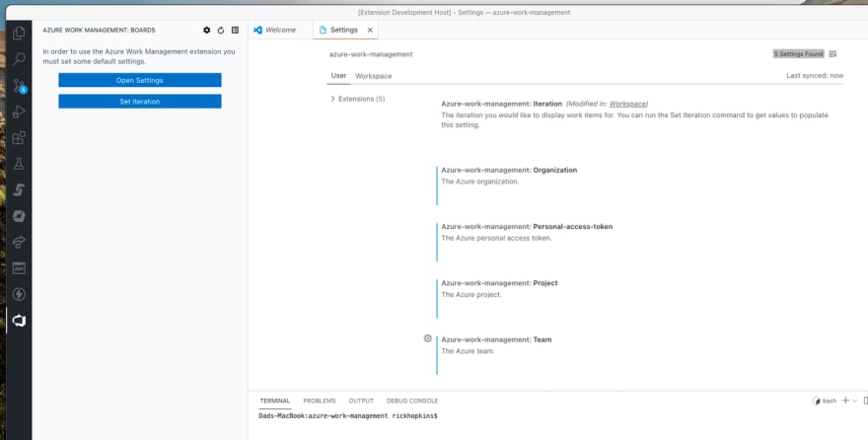Select the User settings scope tab

[338, 76]
